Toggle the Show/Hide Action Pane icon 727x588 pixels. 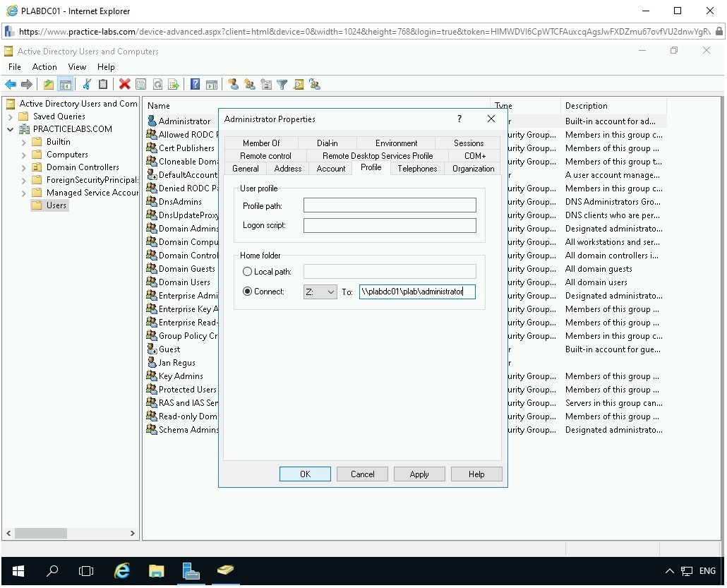tap(212, 85)
